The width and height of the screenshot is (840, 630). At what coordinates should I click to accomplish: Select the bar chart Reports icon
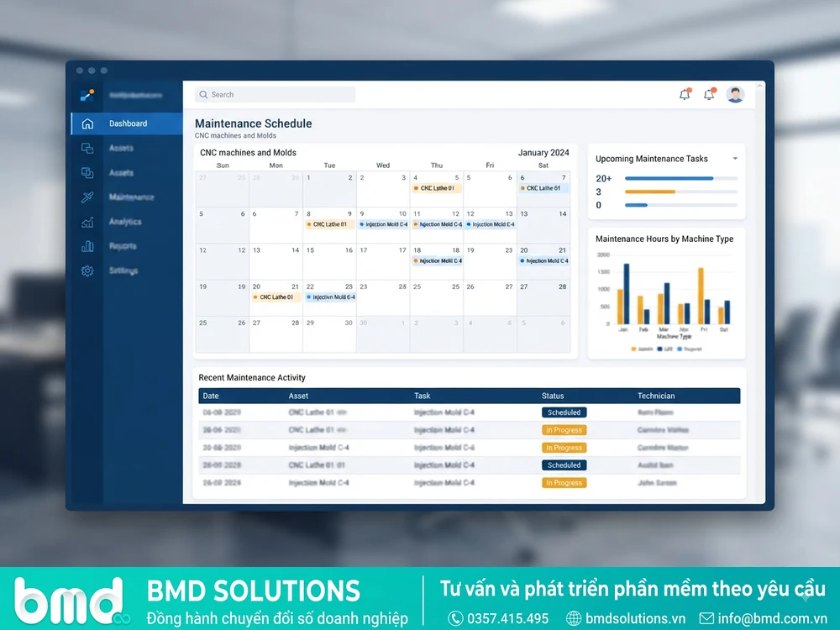[x=87, y=246]
